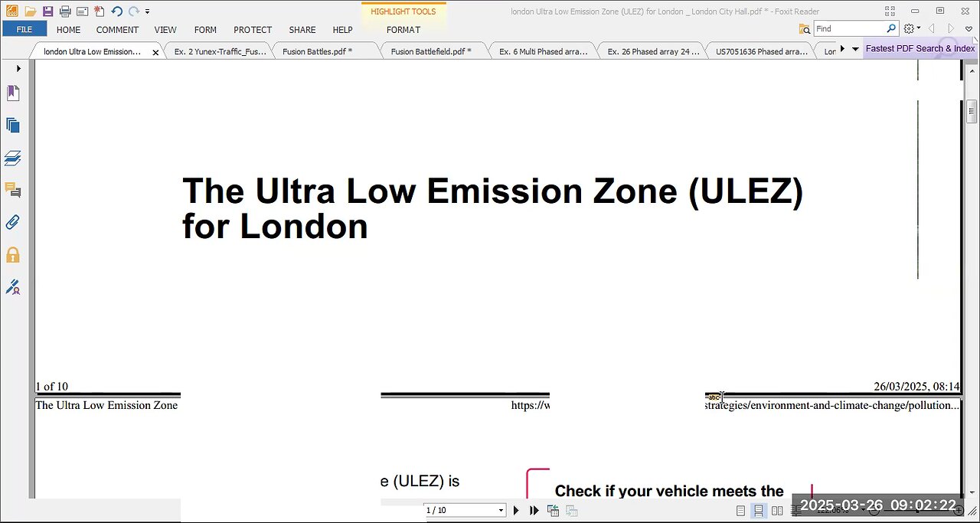This screenshot has width=980, height=523.
Task: Open the FILE menu
Action: tap(24, 29)
